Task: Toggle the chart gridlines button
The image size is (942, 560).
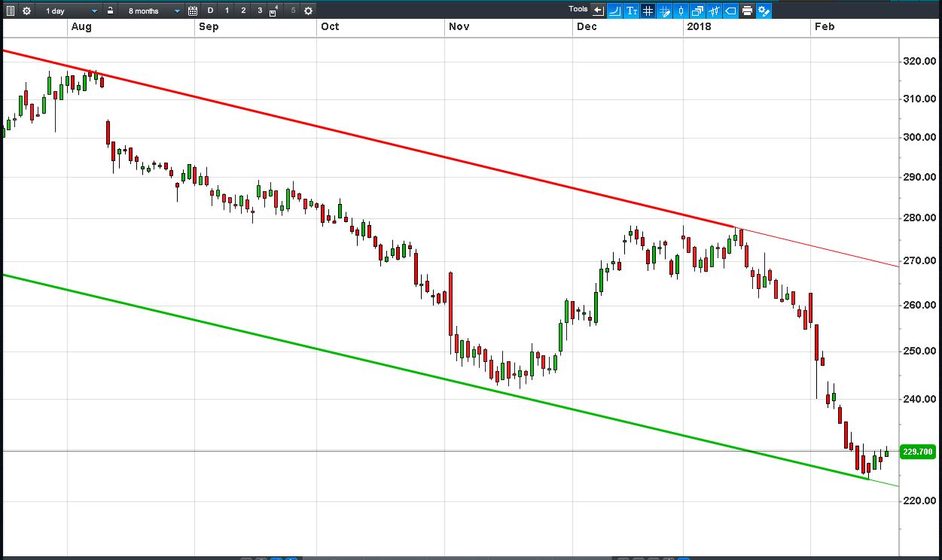Action: 648,11
